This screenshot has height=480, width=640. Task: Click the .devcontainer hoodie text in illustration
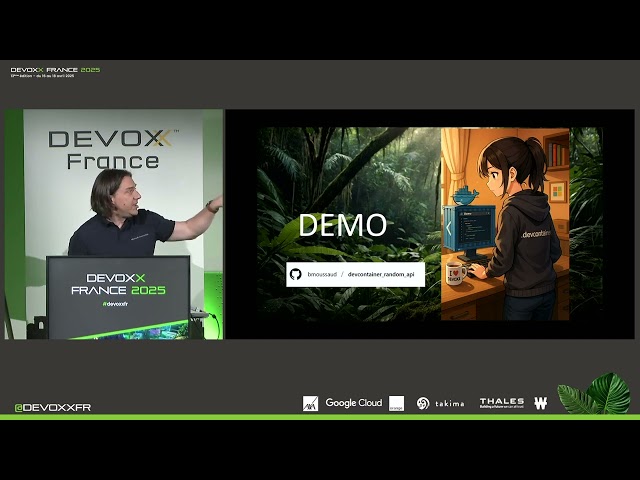[x=536, y=234]
